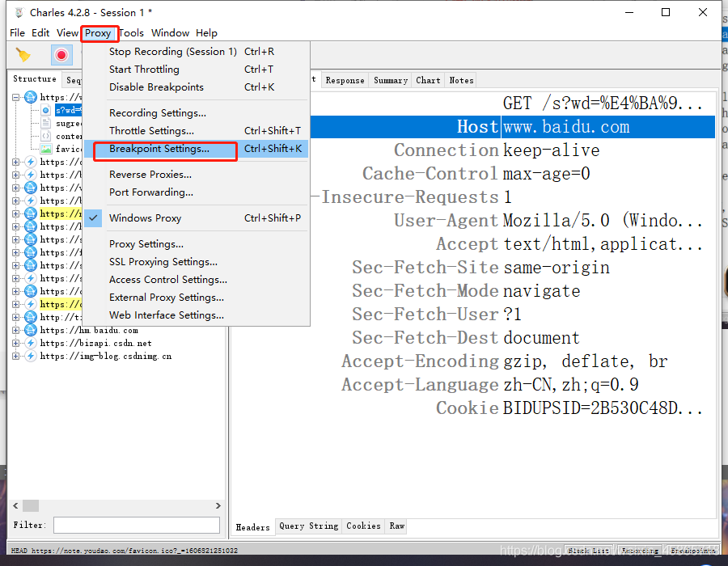
Task: Expand the hm.baidu.com tree node
Action: [16, 331]
